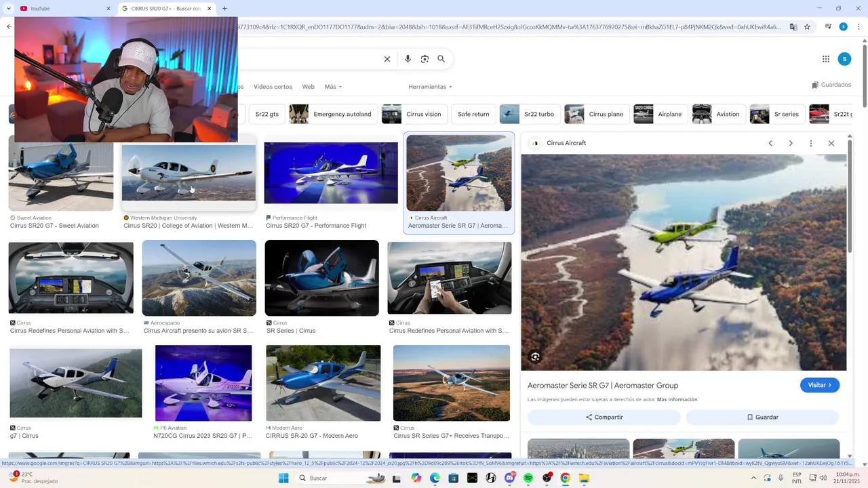The width and height of the screenshot is (868, 488).
Task: Filter by Airplane chip
Action: 660,114
